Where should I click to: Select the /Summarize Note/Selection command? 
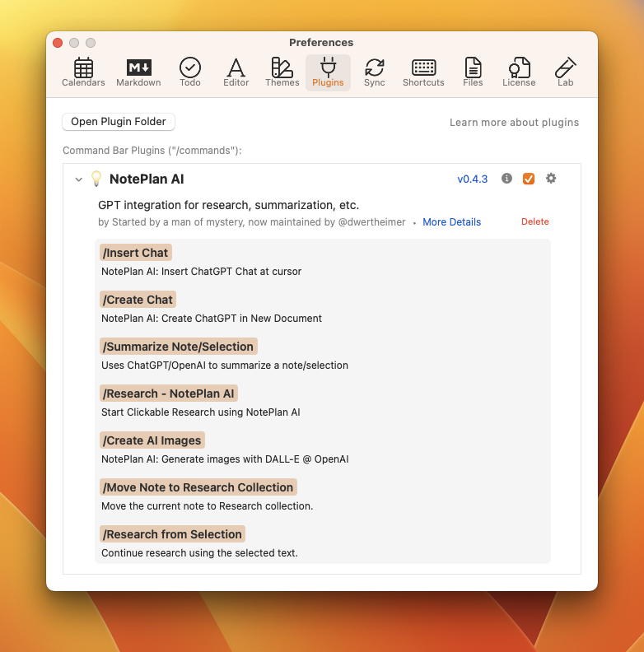(179, 347)
